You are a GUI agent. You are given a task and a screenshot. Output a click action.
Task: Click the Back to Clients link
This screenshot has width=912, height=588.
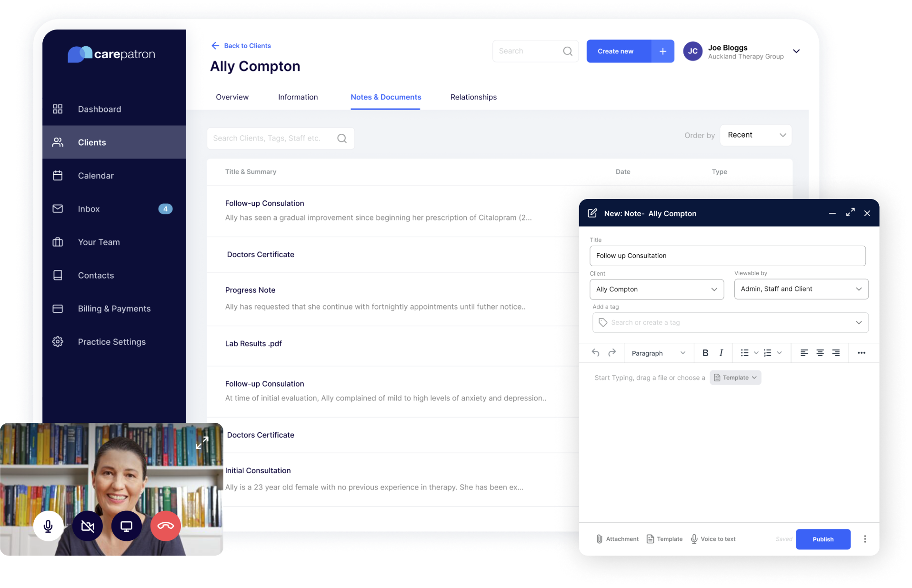pos(241,46)
